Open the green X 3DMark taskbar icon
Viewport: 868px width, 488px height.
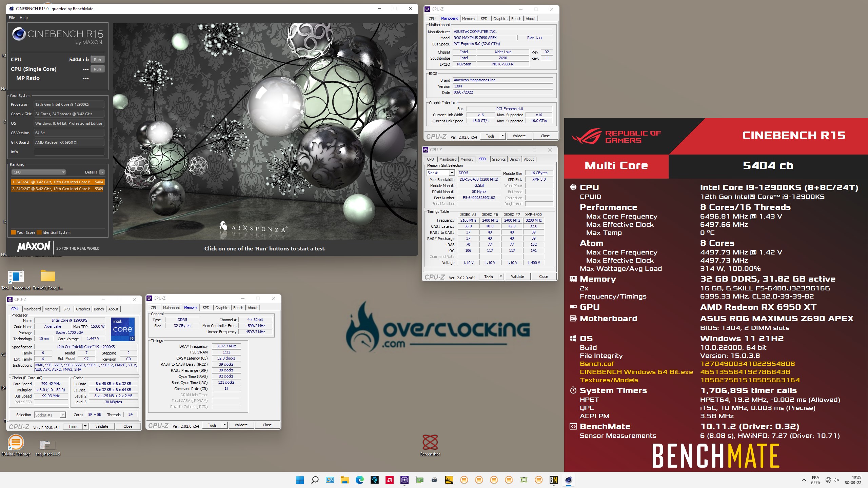(524, 480)
